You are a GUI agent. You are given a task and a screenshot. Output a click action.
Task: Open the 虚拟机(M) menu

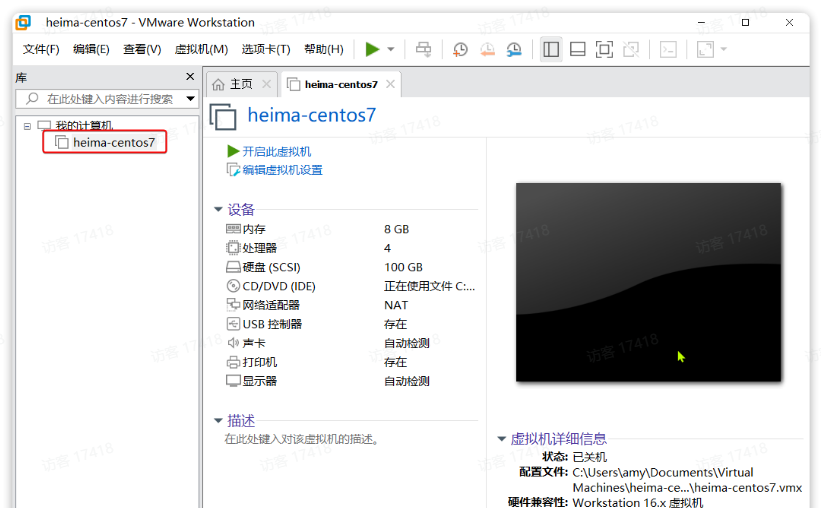point(201,49)
